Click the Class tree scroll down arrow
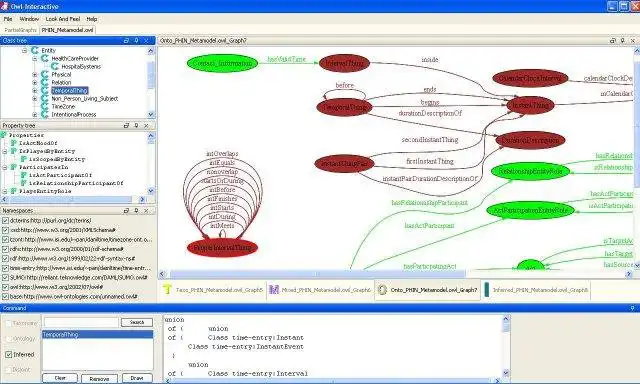The width and height of the screenshot is (640, 384). tap(151, 115)
